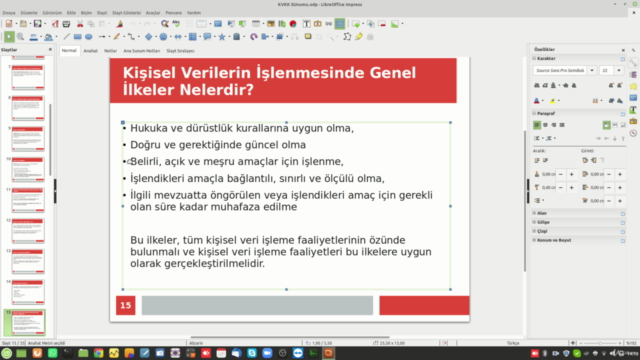The image size is (640, 360).
Task: Select the Rectangle drawing tool
Action: (78, 37)
